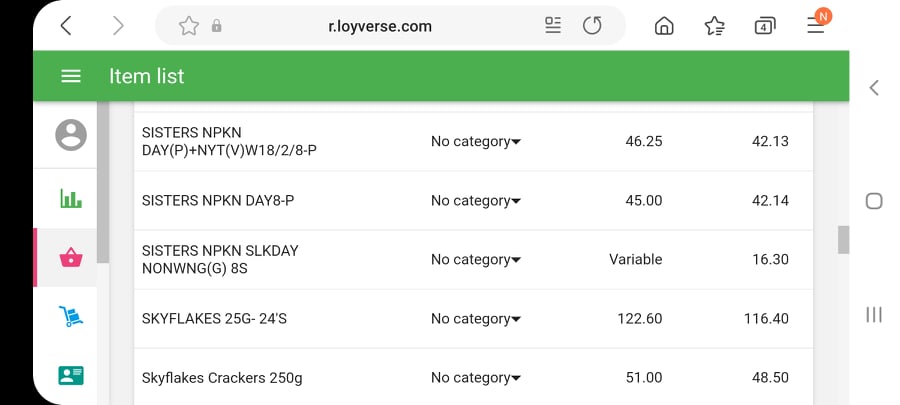This screenshot has width=900, height=405.
Task: Bookmark this page with the address bar star
Action: coord(188,26)
